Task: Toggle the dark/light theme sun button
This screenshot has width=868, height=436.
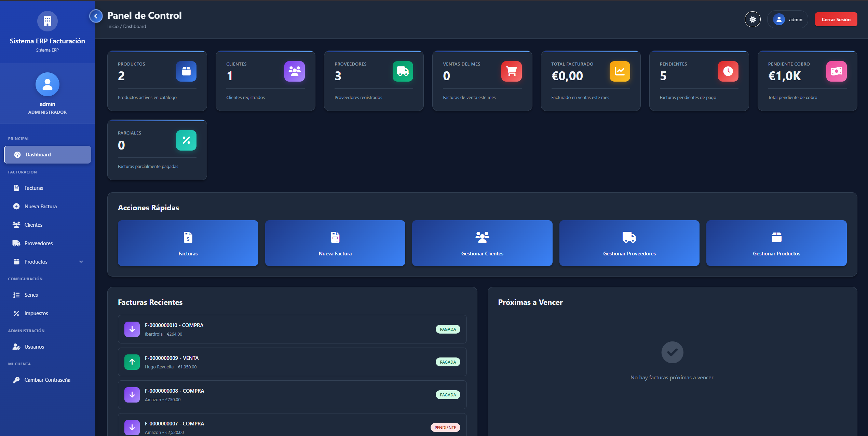Action: (752, 19)
